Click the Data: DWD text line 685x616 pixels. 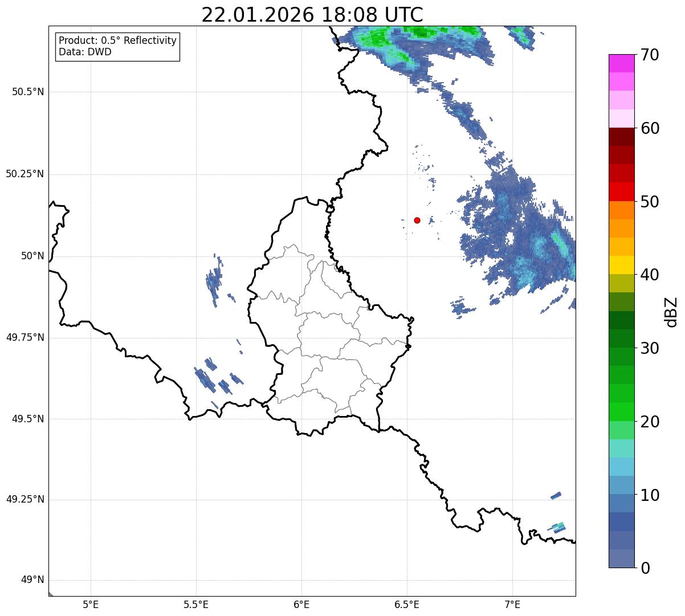point(85,52)
